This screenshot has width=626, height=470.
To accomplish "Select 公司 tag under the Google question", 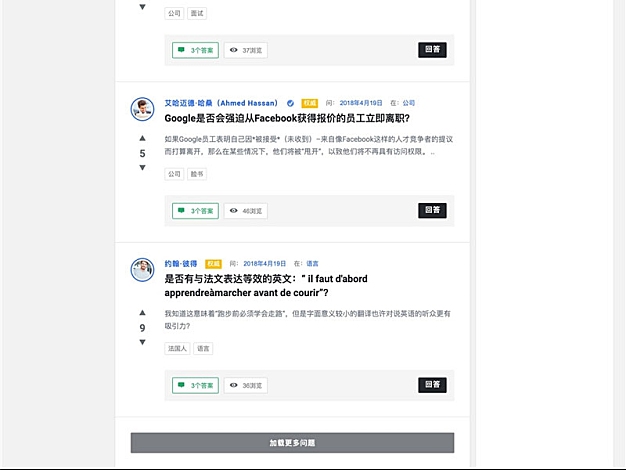I will tap(174, 174).
